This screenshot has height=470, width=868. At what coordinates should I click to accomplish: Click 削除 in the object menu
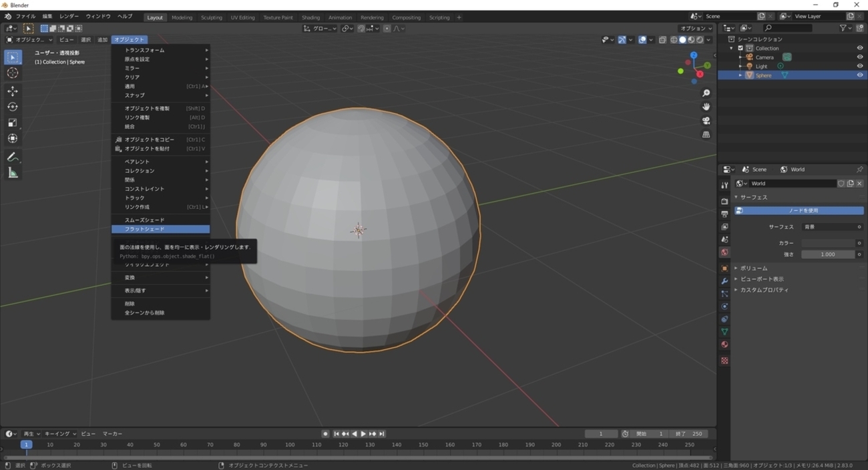[x=160, y=304]
